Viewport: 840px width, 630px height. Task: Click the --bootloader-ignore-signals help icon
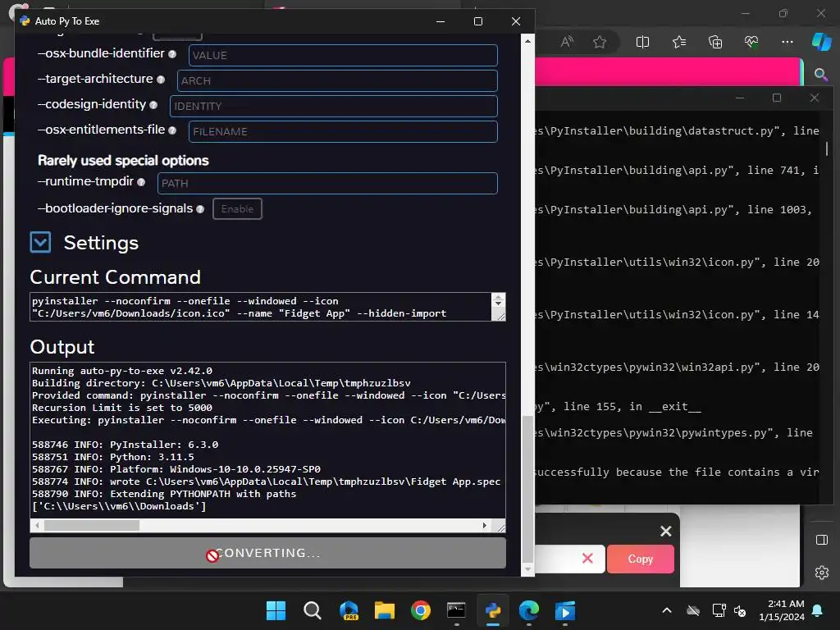tap(200, 209)
